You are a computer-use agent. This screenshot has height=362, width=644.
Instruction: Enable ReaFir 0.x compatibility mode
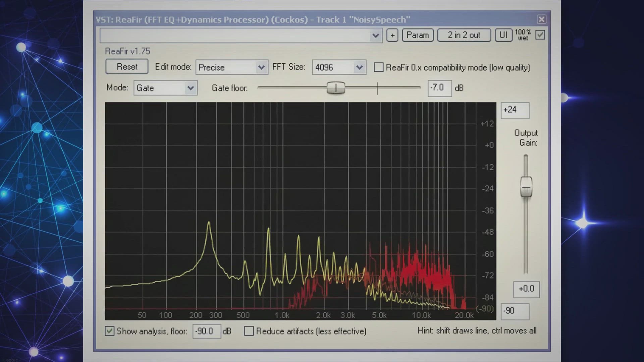(379, 67)
